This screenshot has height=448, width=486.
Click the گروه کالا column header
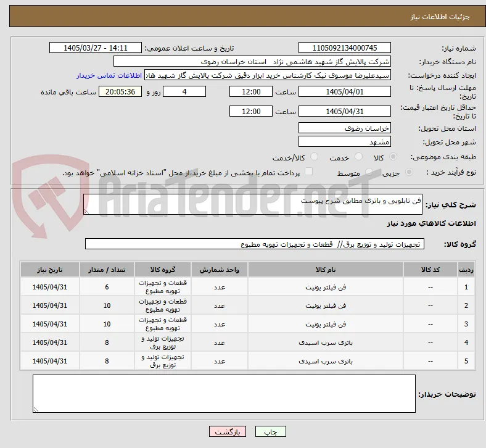coord(163,270)
